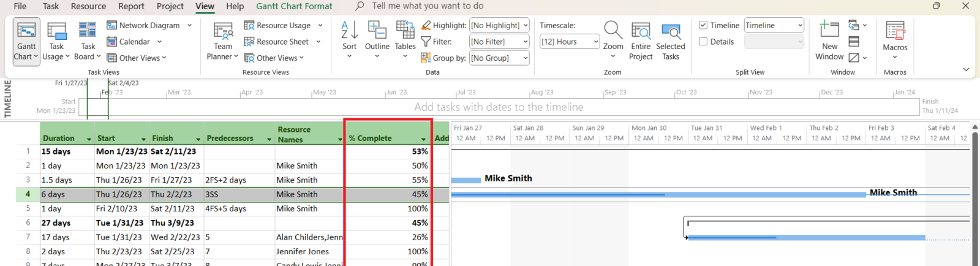Open the File menu

coord(20,6)
